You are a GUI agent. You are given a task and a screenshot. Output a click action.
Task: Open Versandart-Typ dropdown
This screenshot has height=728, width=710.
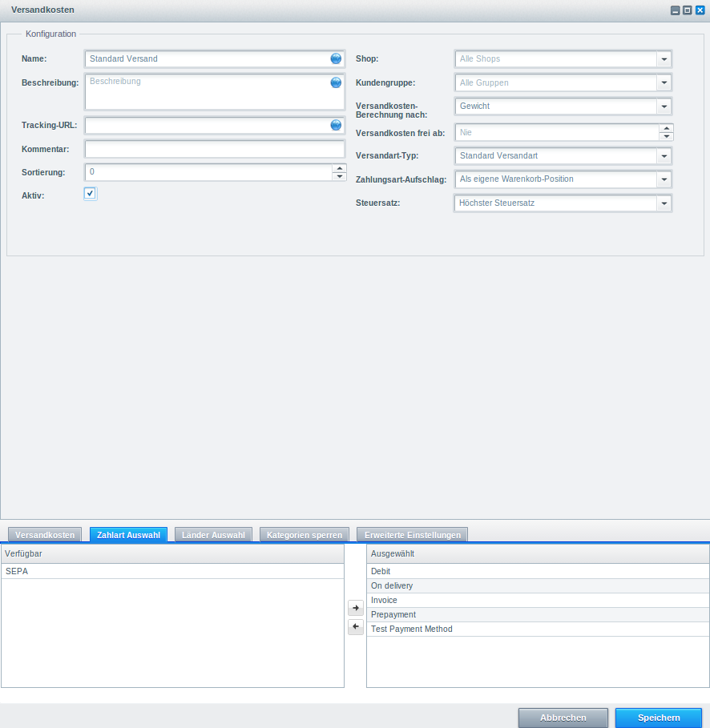tap(664, 155)
